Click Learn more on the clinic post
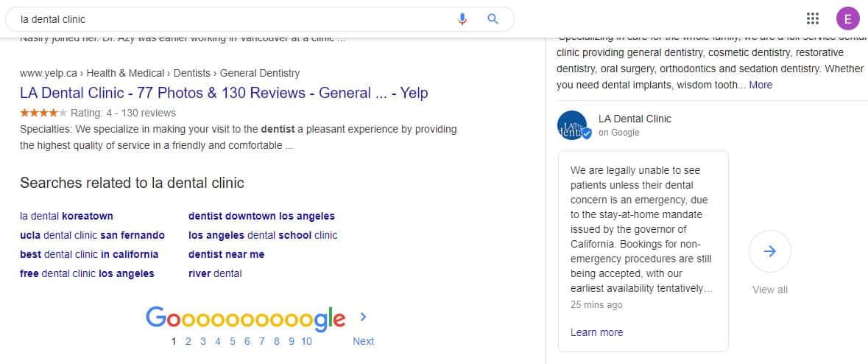Image resolution: width=868 pixels, height=364 pixels. (x=596, y=332)
